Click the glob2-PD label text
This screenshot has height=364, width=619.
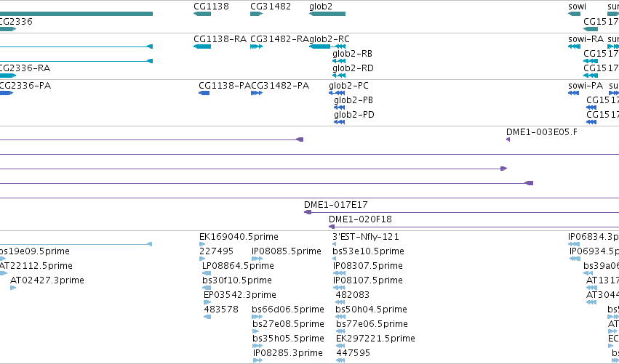(354, 115)
